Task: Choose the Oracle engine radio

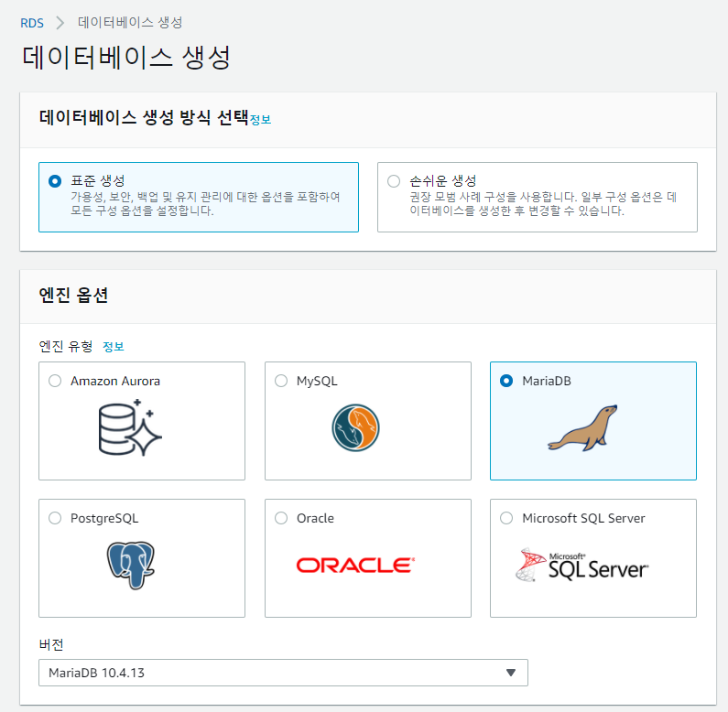Action: point(281,518)
